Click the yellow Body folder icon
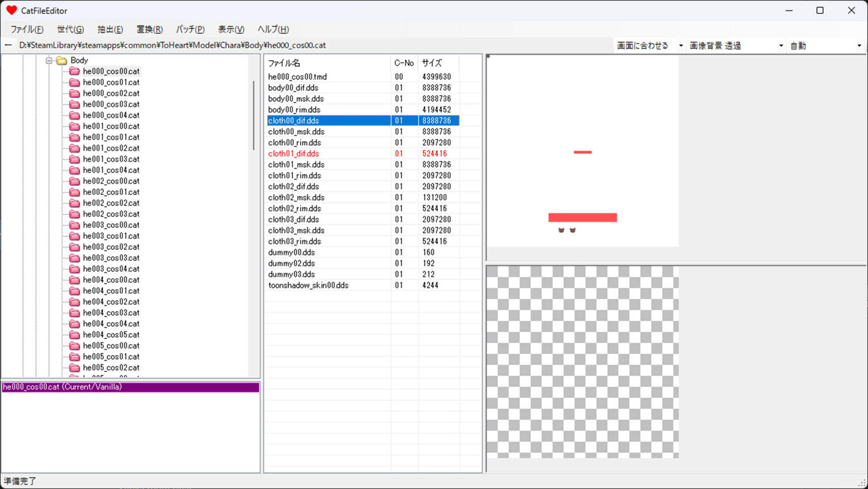The width and height of the screenshot is (868, 489). pos(61,61)
